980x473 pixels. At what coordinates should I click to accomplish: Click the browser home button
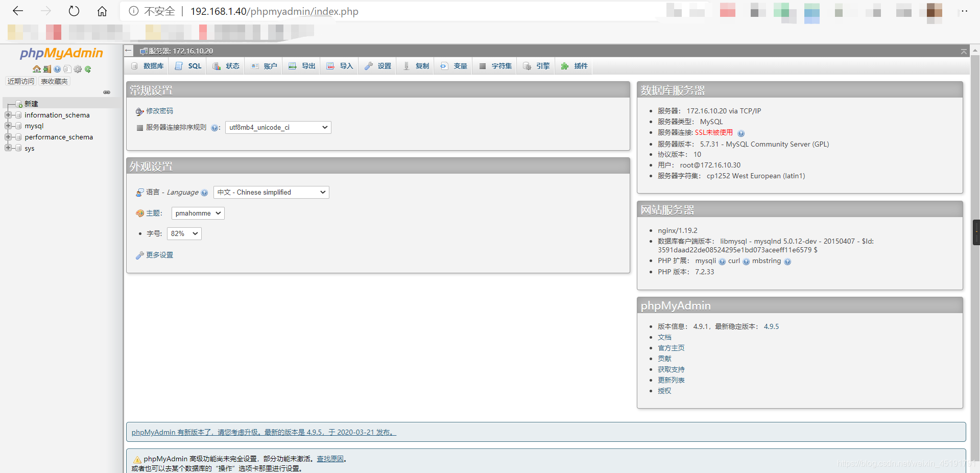click(x=102, y=11)
